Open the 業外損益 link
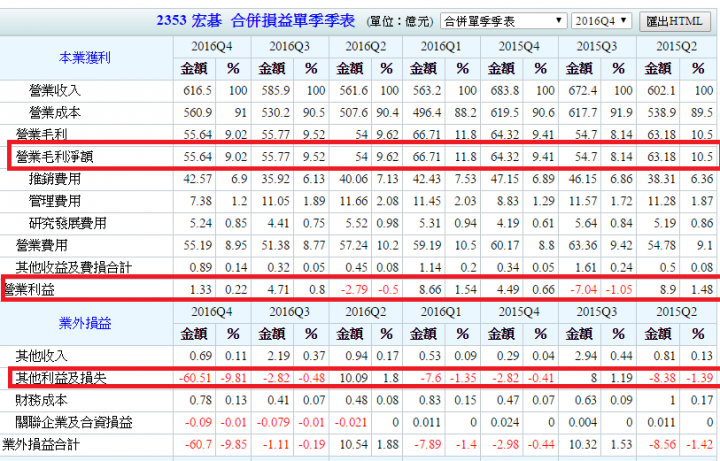 click(x=85, y=323)
